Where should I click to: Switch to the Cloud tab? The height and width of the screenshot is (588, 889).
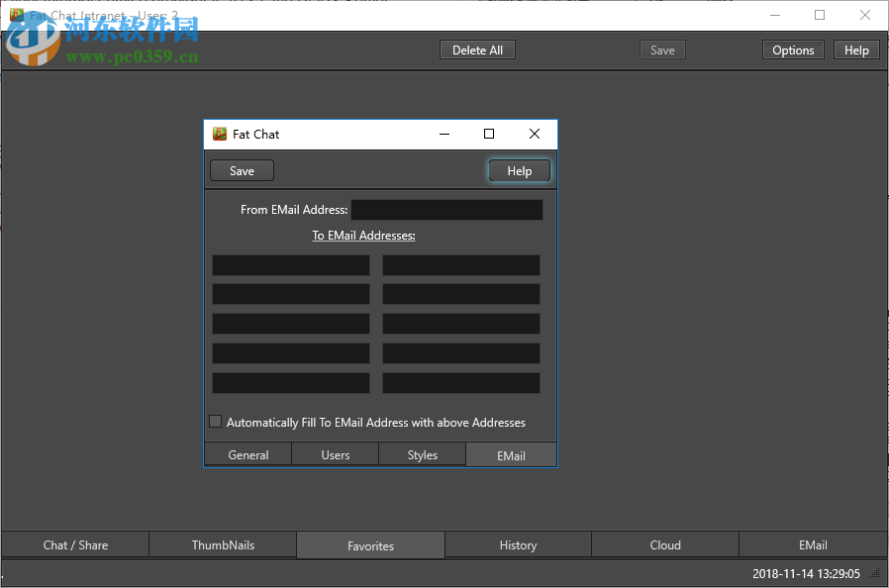pos(665,544)
